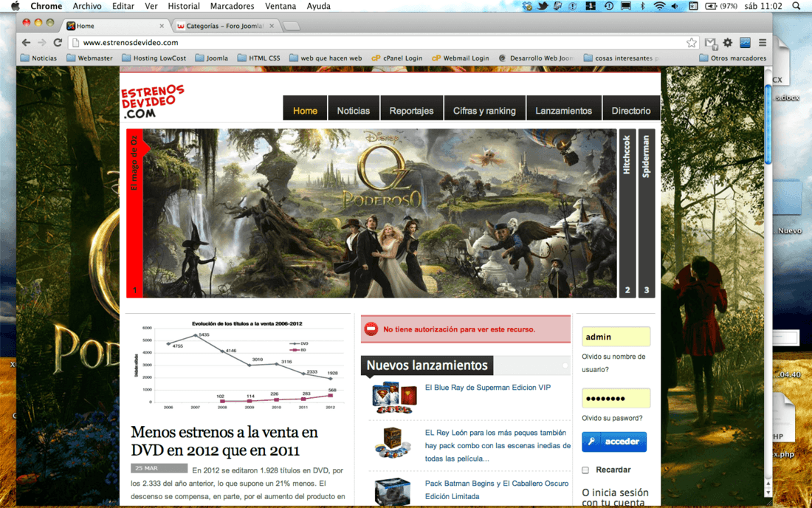Click the Estrenos de Video logo
This screenshot has height=508, width=812.
click(152, 101)
